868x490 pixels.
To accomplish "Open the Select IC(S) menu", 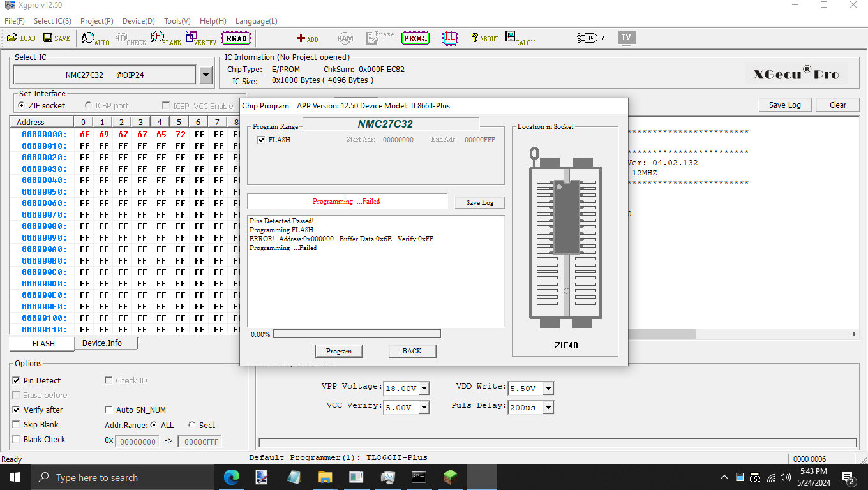I will tap(52, 21).
